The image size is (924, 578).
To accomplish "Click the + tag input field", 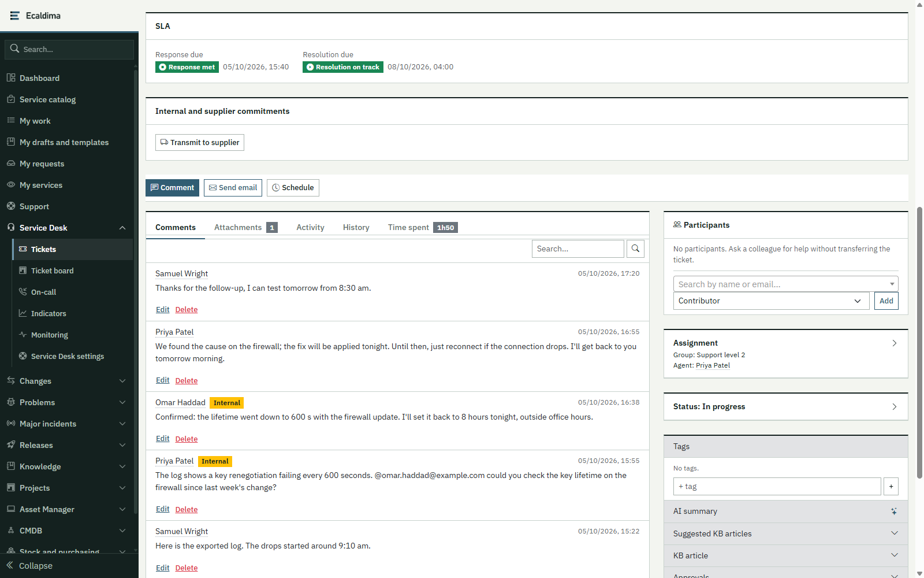I will 777,487.
